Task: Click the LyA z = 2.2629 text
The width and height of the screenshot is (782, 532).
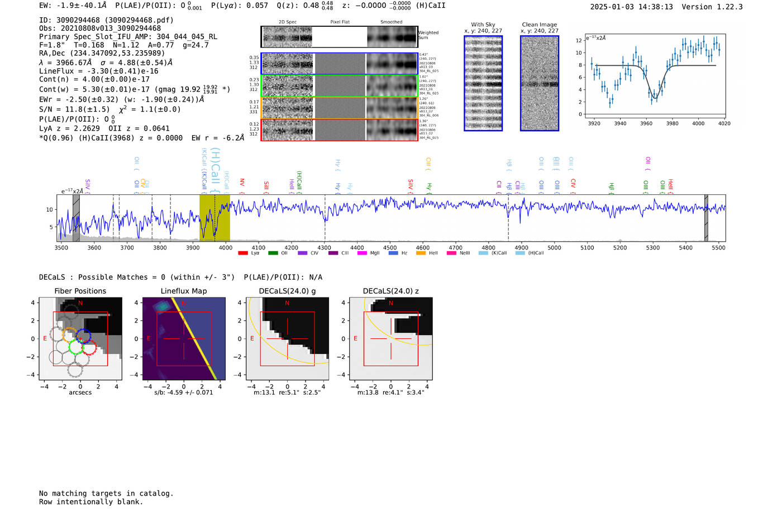Action: click(70, 128)
